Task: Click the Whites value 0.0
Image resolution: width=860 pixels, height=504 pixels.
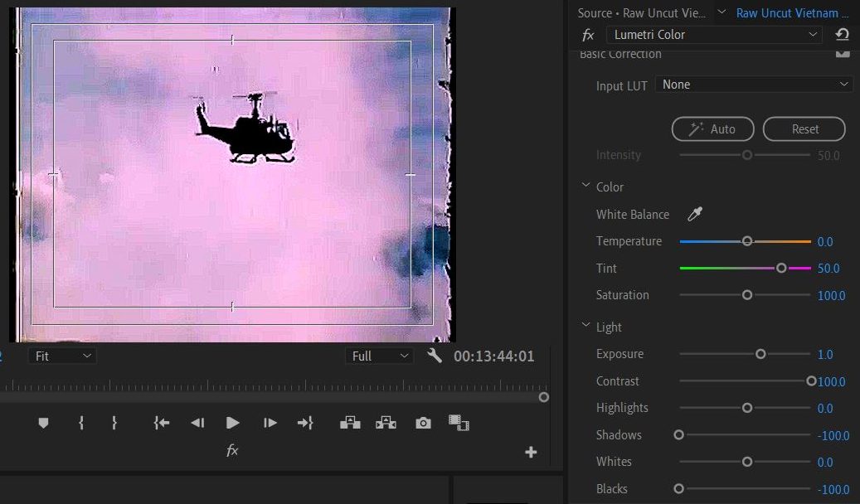Action: click(x=825, y=463)
